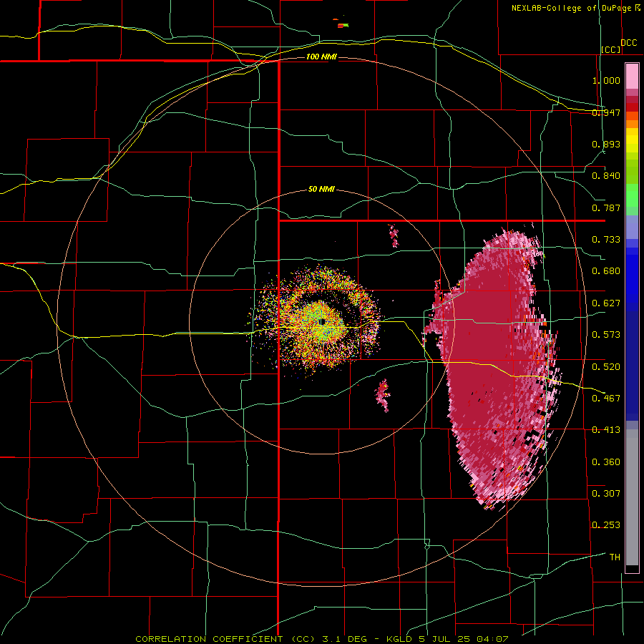
Task: Click the small echo inside the south-east of the 50 NMI ring
Action: [x=383, y=395]
